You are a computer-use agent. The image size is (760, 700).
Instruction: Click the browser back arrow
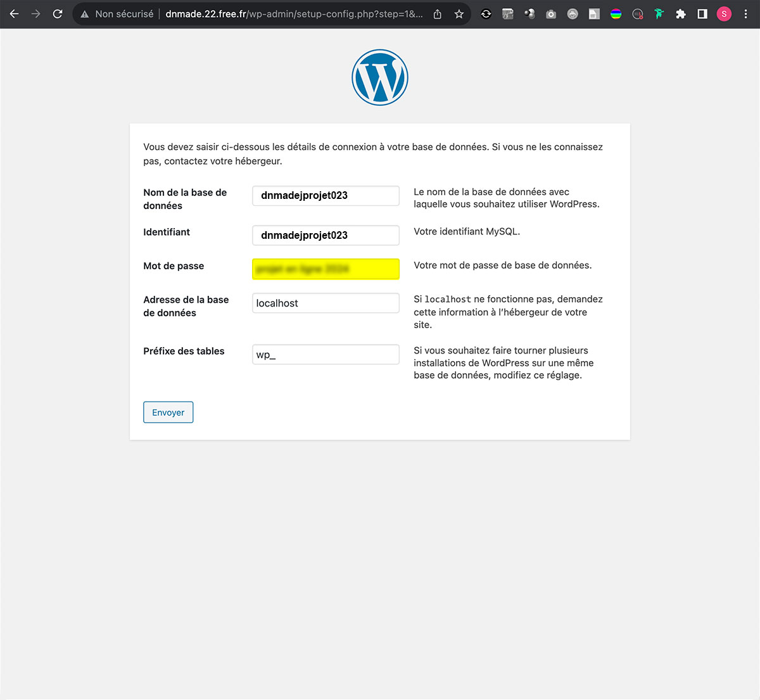point(14,14)
